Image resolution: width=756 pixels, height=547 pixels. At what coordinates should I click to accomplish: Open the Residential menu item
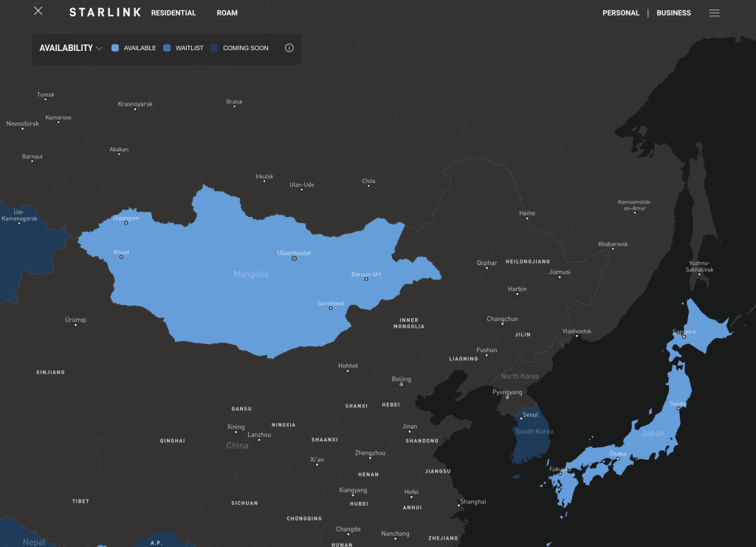(x=173, y=13)
